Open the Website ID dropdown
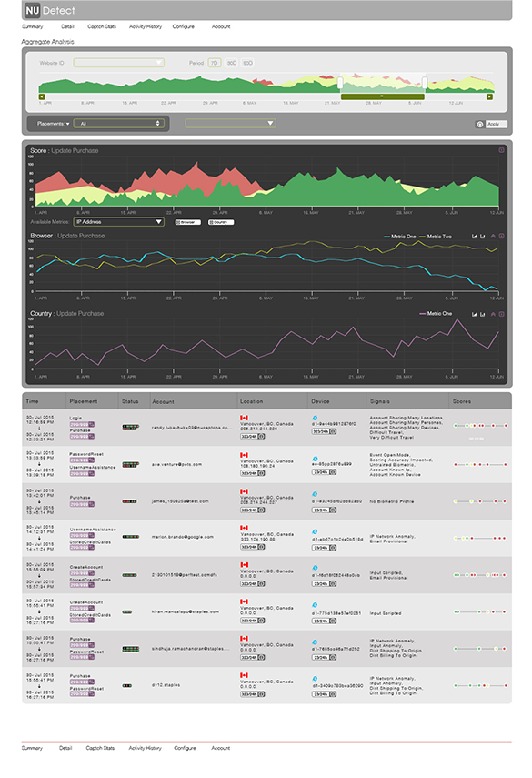The height and width of the screenshot is (778, 532). point(118,63)
